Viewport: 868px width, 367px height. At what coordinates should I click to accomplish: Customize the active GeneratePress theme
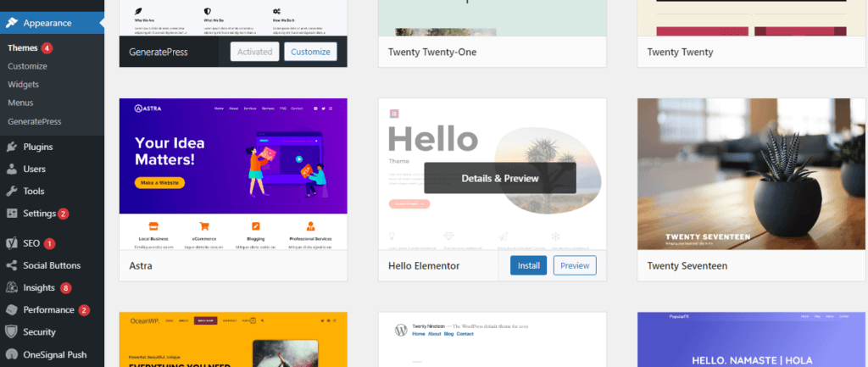click(x=310, y=52)
